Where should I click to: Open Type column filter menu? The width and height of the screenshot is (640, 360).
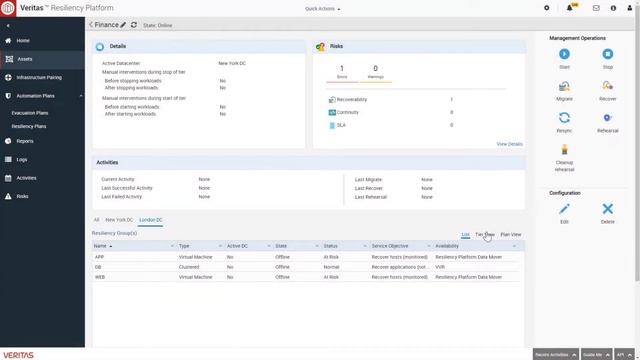pos(220,246)
